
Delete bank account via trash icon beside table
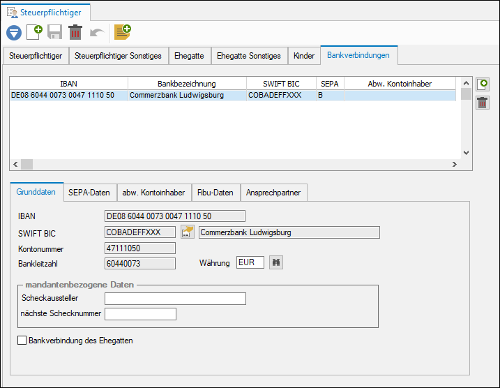point(482,103)
